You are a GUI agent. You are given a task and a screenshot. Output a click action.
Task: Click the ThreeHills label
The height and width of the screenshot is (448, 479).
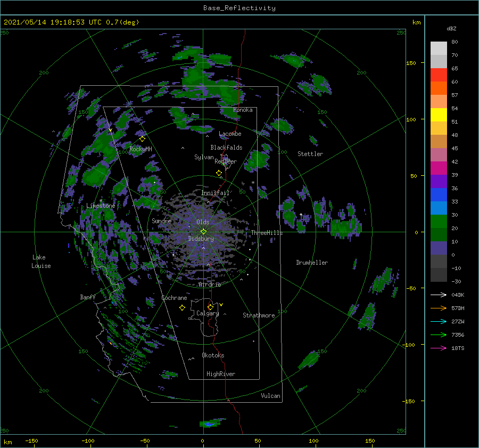click(x=267, y=233)
